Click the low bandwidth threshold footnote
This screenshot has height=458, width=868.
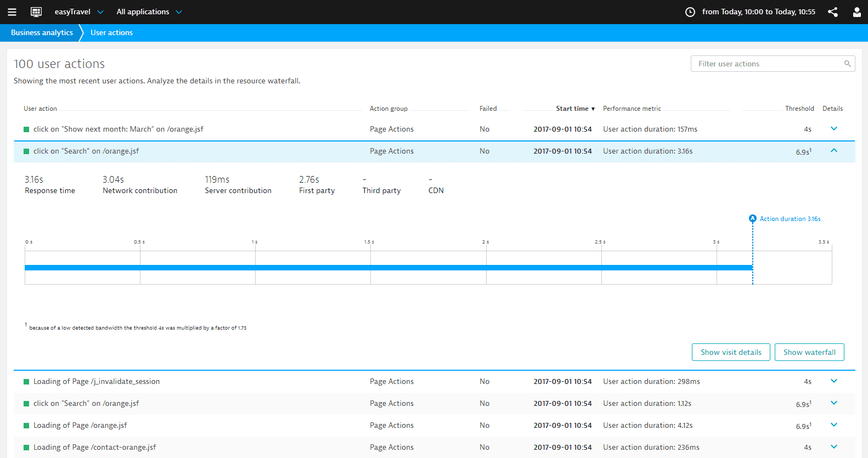point(136,327)
